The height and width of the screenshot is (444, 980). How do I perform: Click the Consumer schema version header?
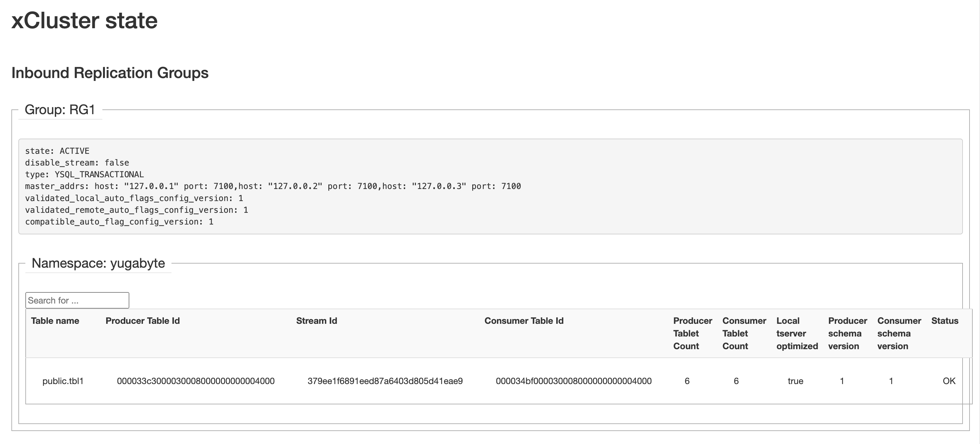coord(899,334)
